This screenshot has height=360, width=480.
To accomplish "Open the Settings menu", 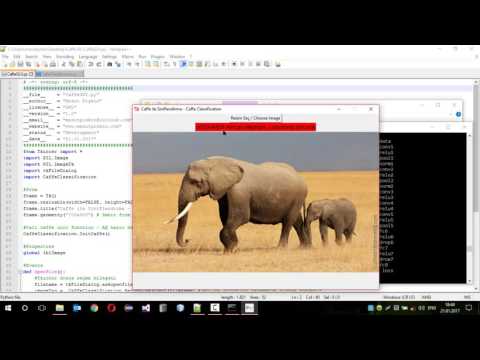I will [x=109, y=57].
